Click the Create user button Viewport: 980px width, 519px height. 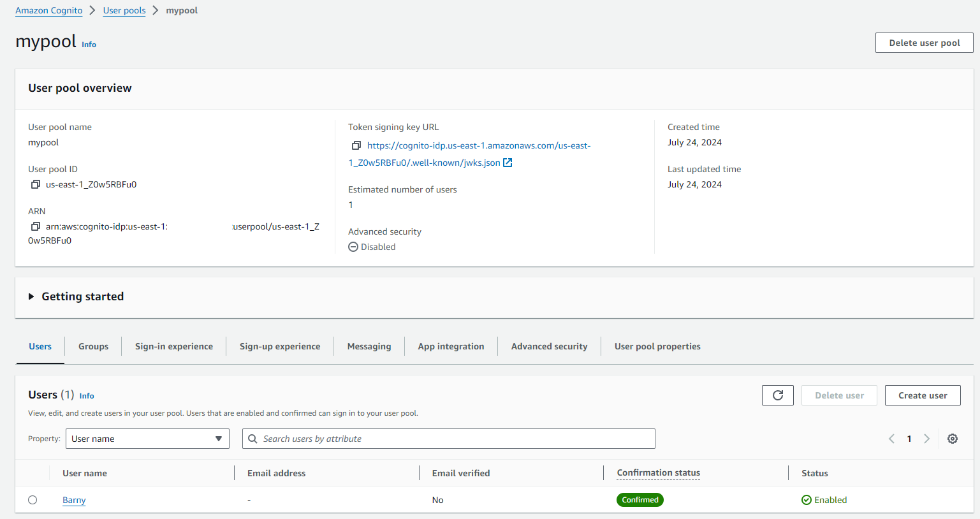coord(923,395)
